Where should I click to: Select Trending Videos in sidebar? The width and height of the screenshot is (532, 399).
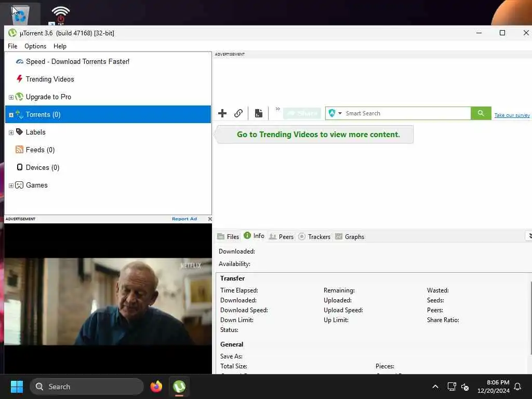click(50, 79)
